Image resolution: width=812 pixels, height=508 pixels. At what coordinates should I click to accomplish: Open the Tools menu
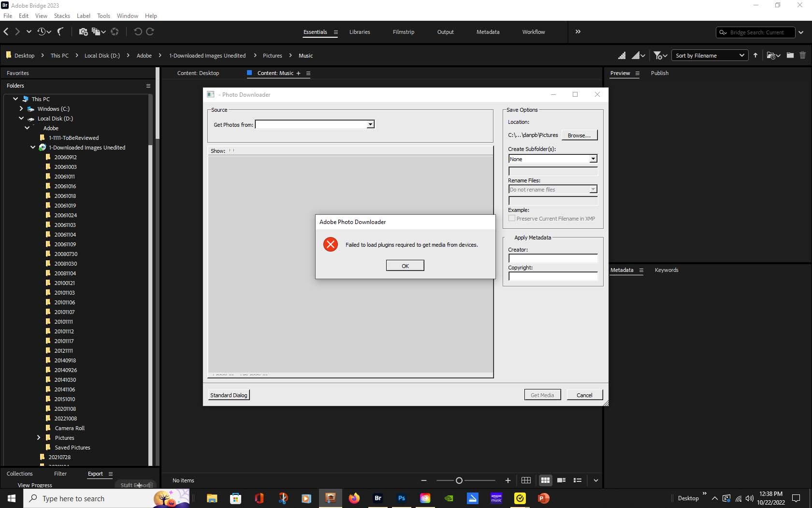[103, 16]
